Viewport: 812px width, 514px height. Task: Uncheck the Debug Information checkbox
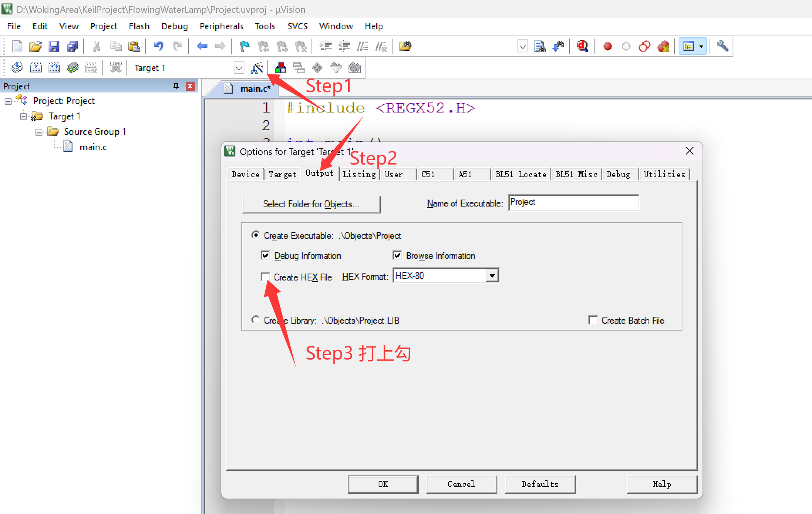pyautogui.click(x=265, y=255)
